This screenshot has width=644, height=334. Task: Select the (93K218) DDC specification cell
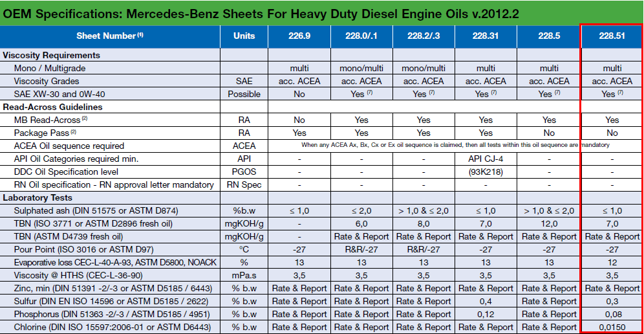(486, 172)
